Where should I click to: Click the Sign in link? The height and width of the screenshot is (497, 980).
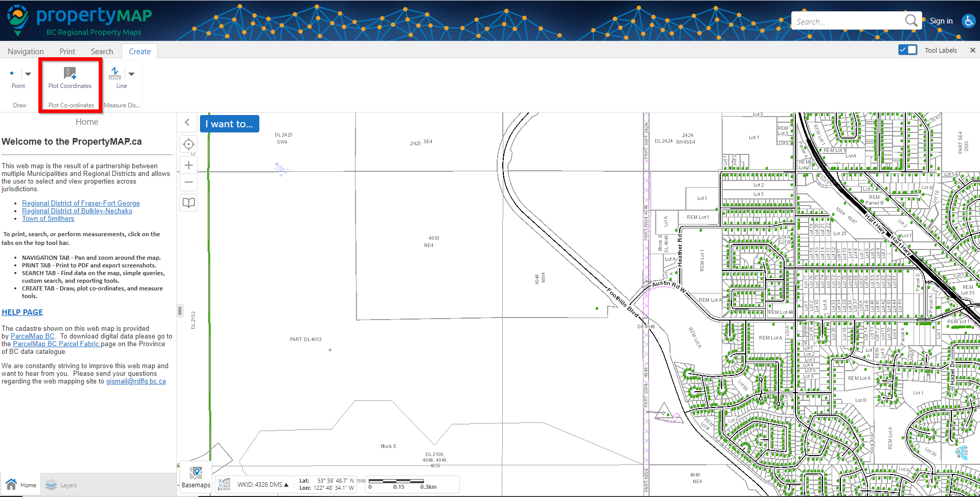pyautogui.click(x=941, y=21)
